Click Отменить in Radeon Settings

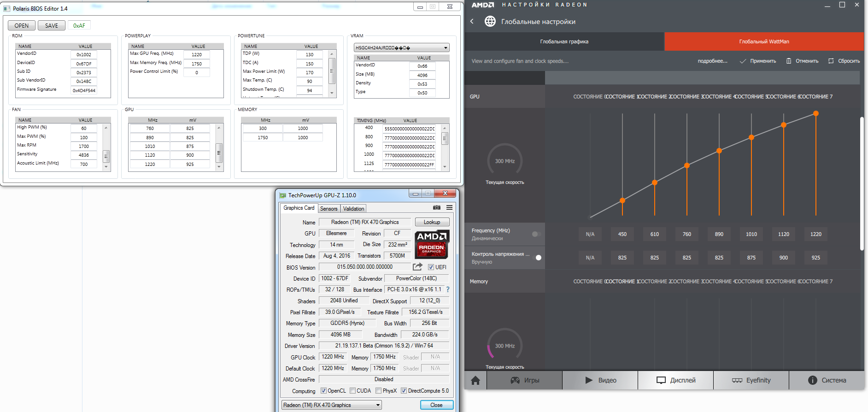coord(802,61)
